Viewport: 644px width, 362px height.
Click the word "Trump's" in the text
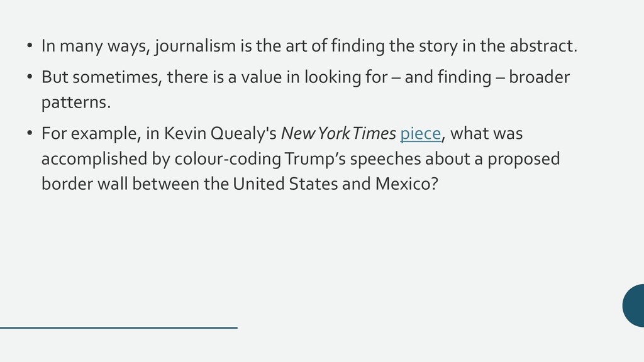[x=315, y=159]
